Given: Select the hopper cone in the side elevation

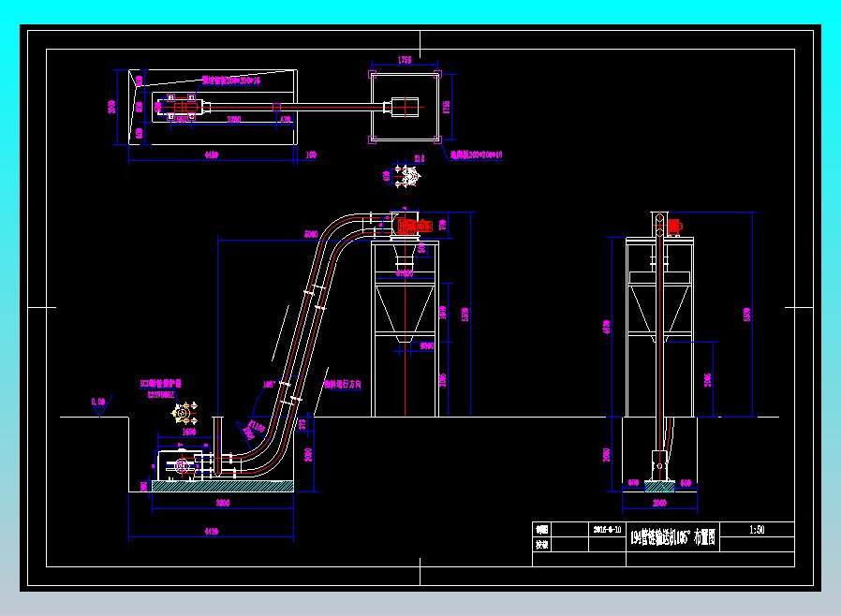Looking at the screenshot, I should (x=405, y=313).
